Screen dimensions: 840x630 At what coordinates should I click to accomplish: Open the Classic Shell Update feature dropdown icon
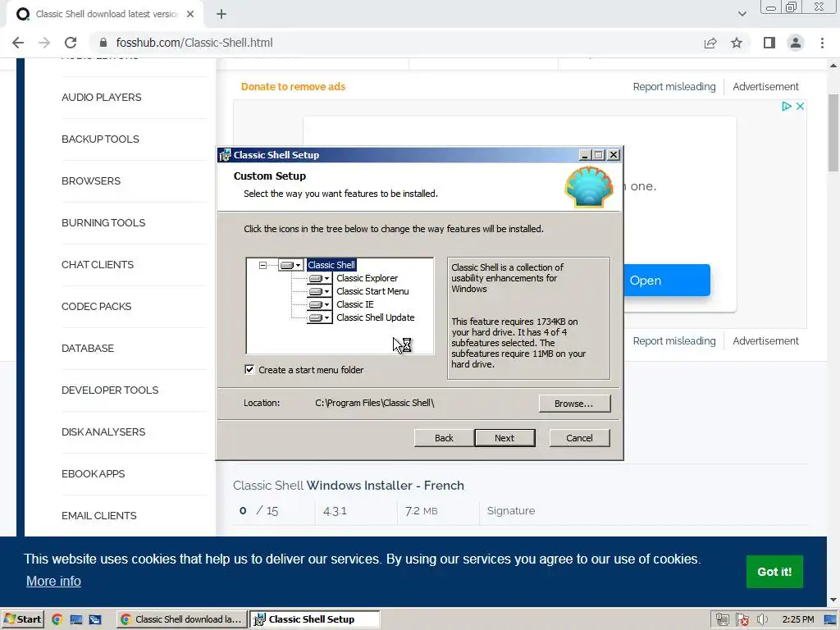pyautogui.click(x=320, y=317)
